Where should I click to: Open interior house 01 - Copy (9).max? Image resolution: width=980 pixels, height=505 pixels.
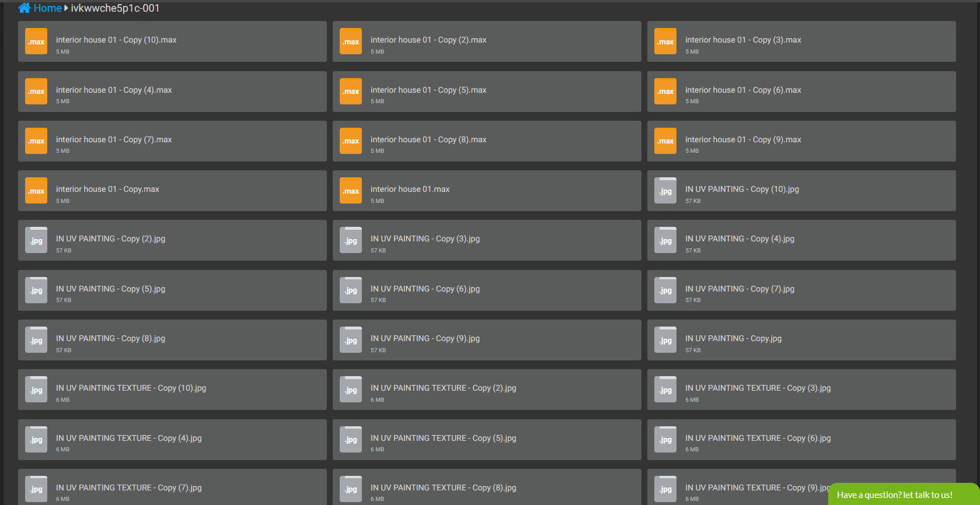742,140
